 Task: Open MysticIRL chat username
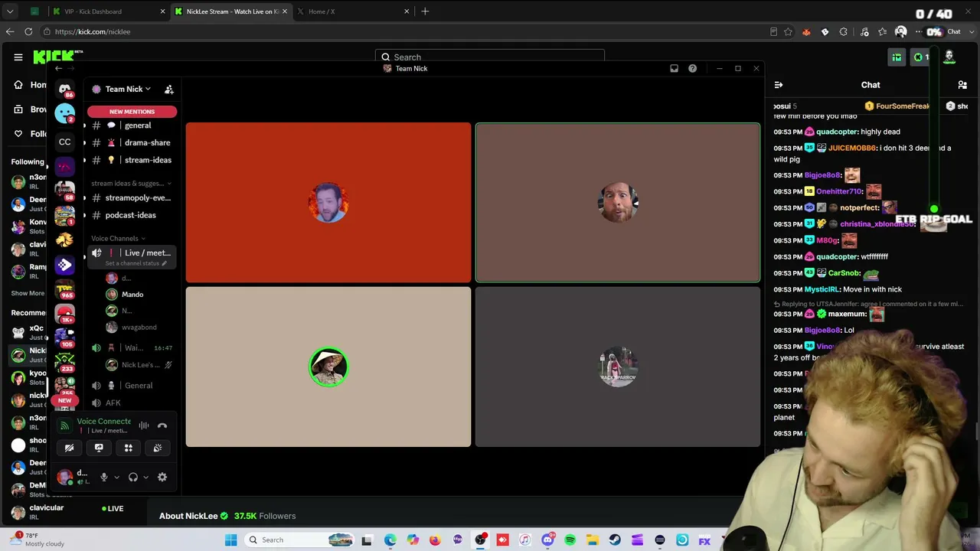[x=822, y=289]
